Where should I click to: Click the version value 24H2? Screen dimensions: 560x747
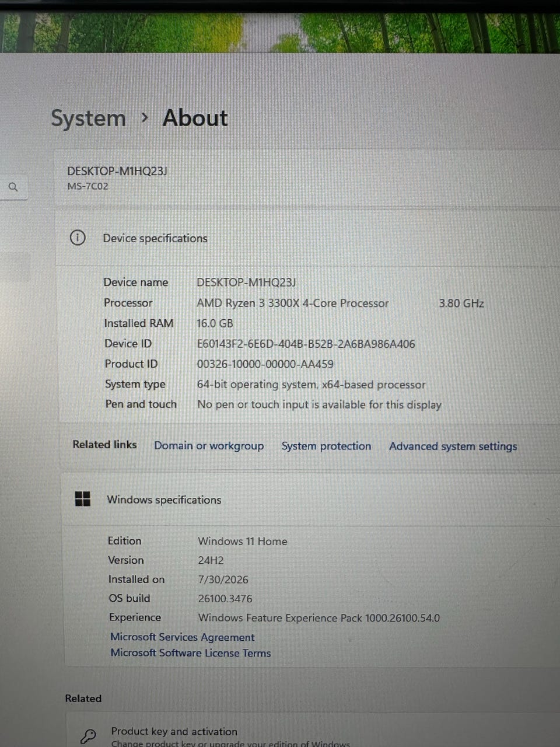[211, 560]
